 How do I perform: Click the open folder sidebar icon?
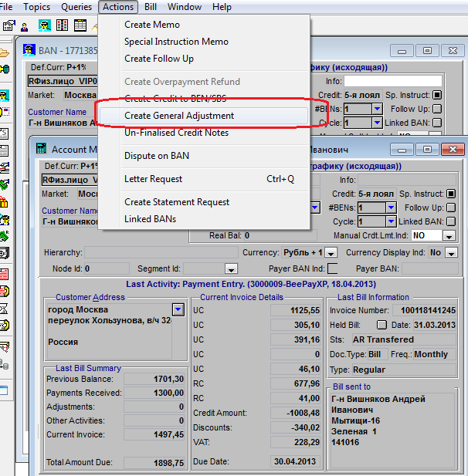[4, 52]
